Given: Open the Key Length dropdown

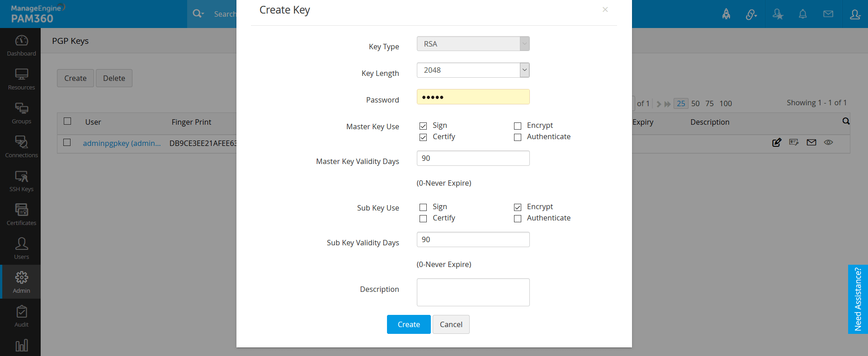Looking at the screenshot, I should click(473, 70).
